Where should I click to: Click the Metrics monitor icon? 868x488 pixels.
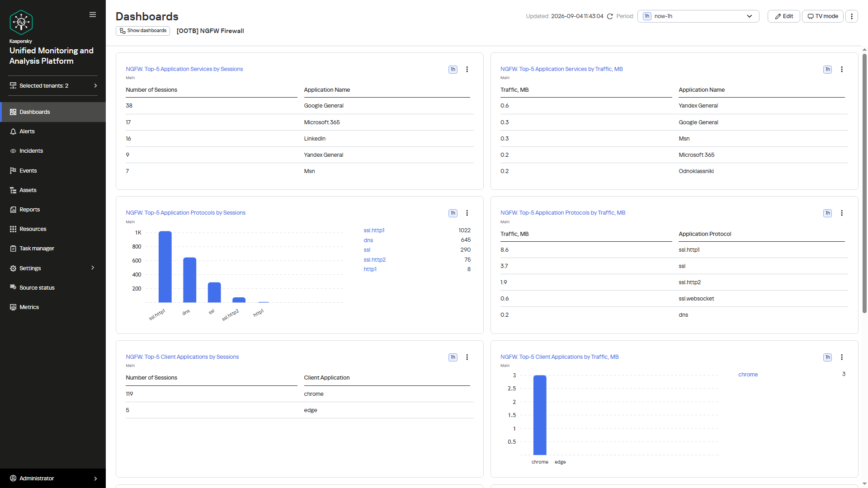13,307
